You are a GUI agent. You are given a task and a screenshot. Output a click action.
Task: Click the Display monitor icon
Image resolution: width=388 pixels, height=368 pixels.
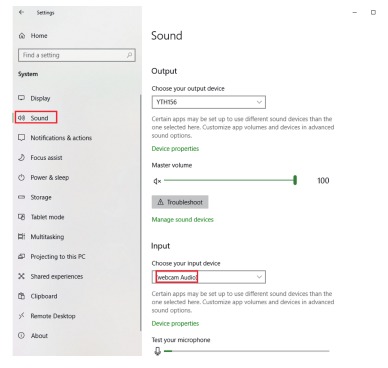(22, 98)
